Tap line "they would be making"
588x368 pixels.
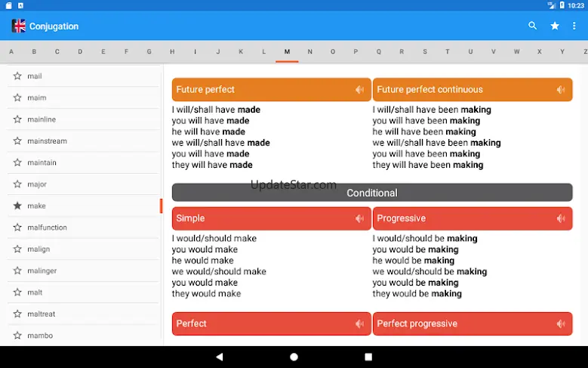[x=417, y=293]
